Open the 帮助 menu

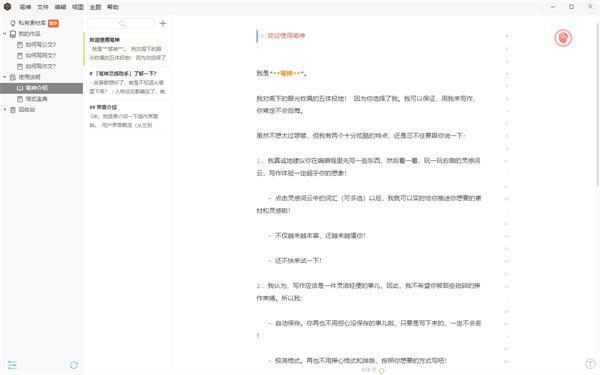tap(113, 7)
